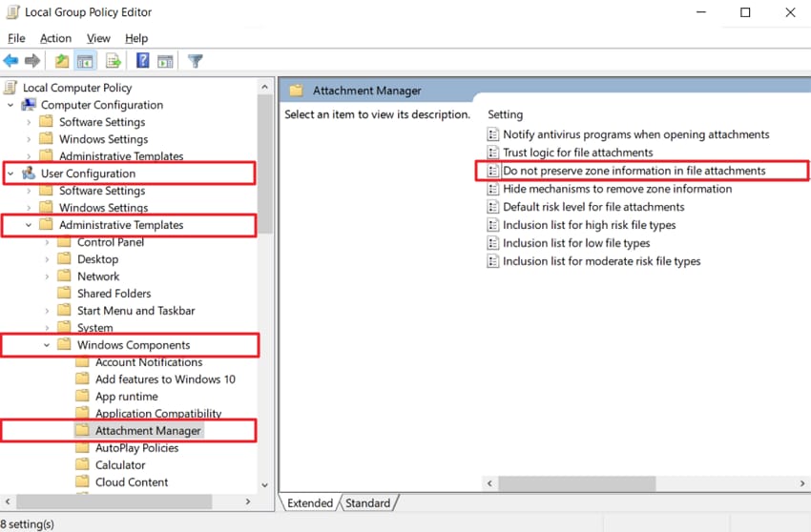The height and width of the screenshot is (532, 811).
Task: Click the settings list scroll left arrow
Action: coord(489,483)
